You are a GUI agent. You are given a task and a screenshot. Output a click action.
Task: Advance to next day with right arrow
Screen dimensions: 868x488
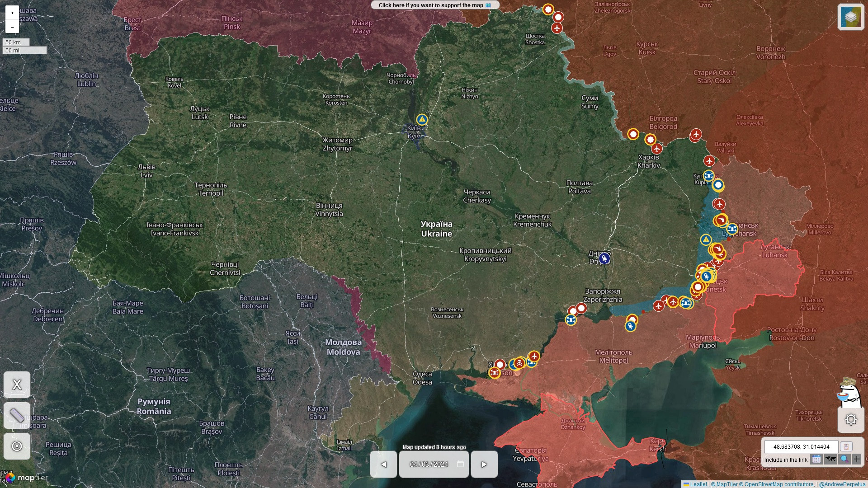click(x=484, y=464)
